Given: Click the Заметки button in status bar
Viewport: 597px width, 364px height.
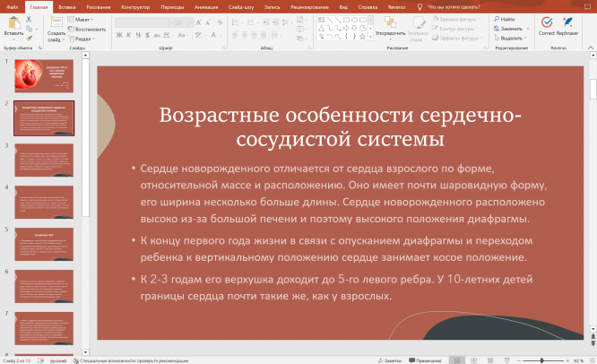Looking at the screenshot, I should (x=390, y=360).
